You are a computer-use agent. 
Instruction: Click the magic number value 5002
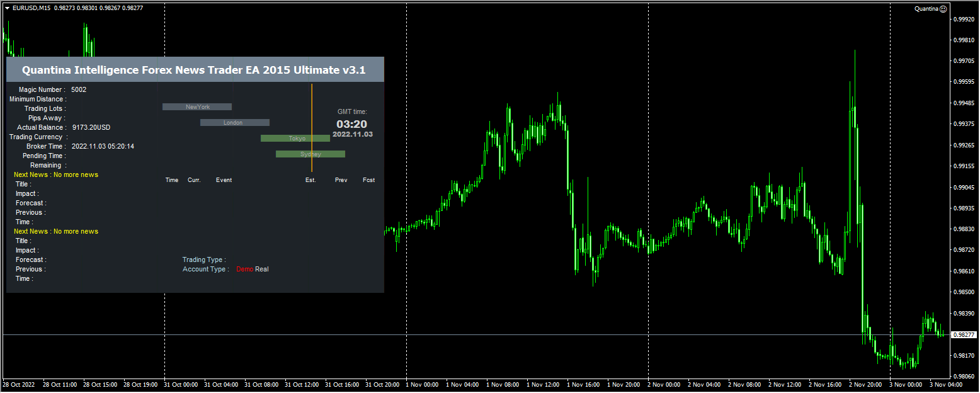tap(79, 89)
